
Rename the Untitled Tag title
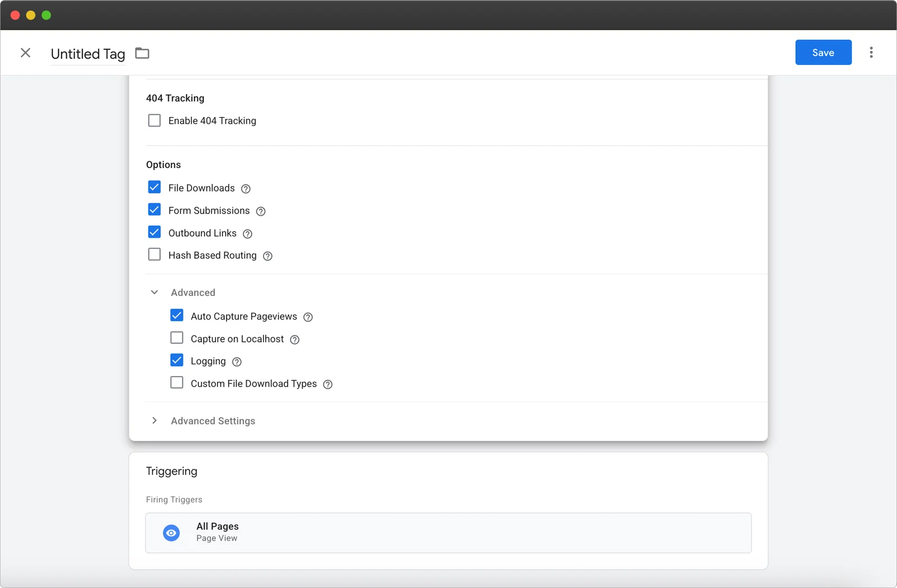(88, 54)
